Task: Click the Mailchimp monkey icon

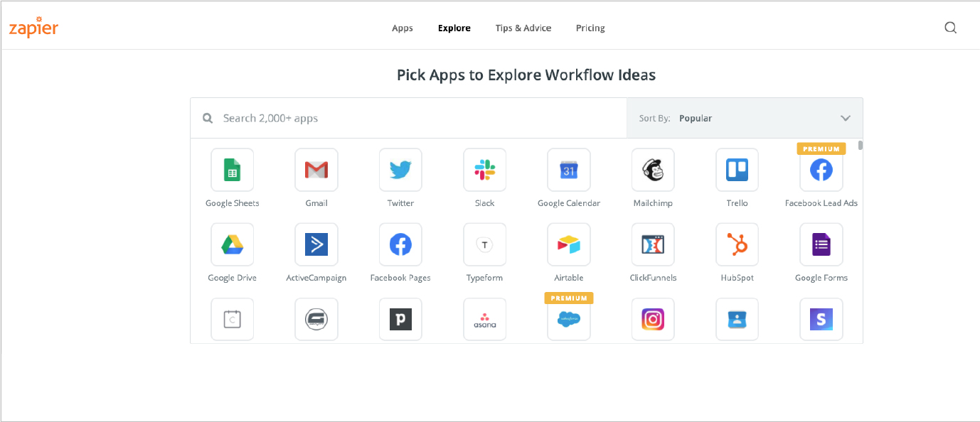Action: point(653,170)
